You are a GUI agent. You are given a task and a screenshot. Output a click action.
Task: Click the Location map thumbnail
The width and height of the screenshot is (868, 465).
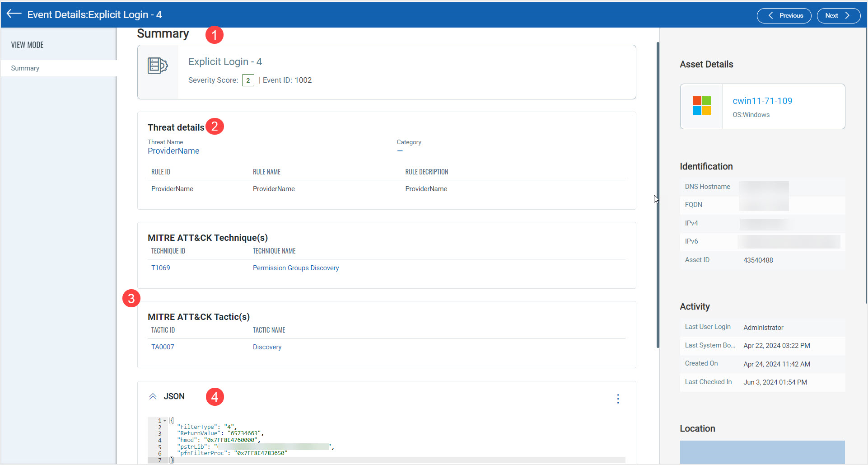tap(762, 452)
